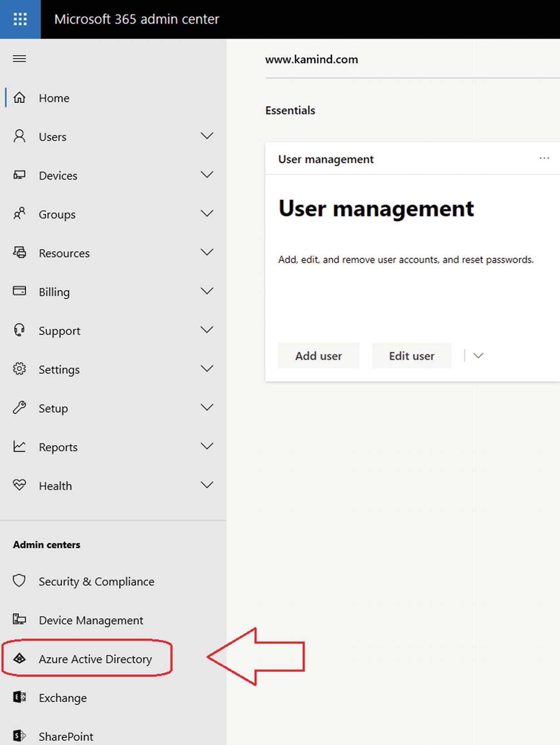The width and height of the screenshot is (560, 745).
Task: Click the Health heart icon
Action: (20, 485)
